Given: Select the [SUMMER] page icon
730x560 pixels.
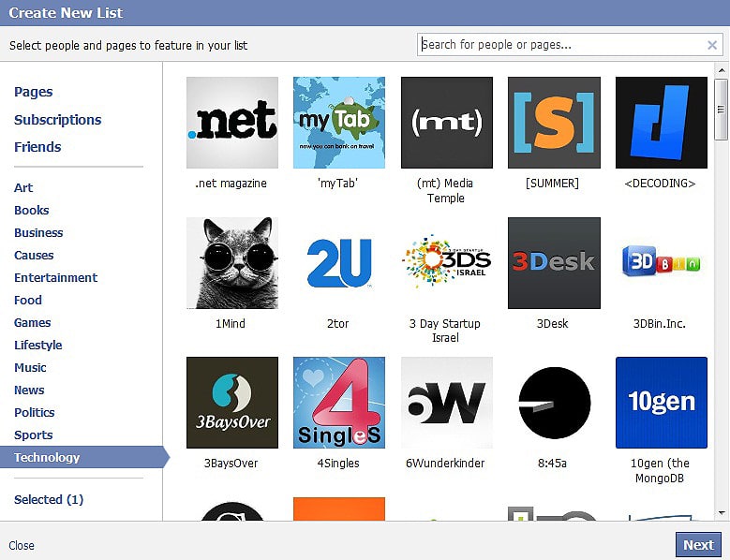Looking at the screenshot, I should coord(554,123).
